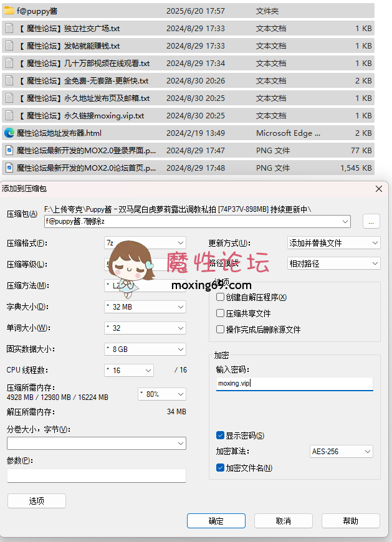The image size is (392, 542).
Task: Close the 添加到压缩包 dialog
Action: pos(379,189)
